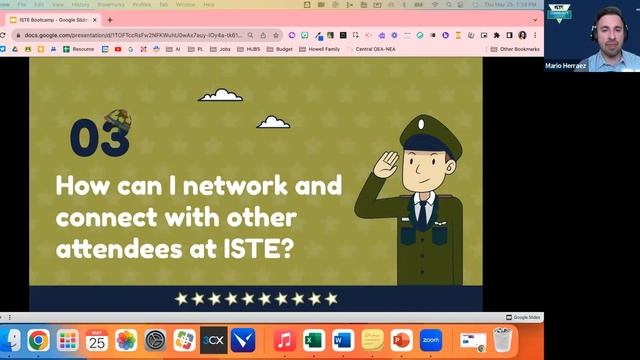640x360 pixels.
Task: Click the 03 section number on slide
Action: [100, 138]
